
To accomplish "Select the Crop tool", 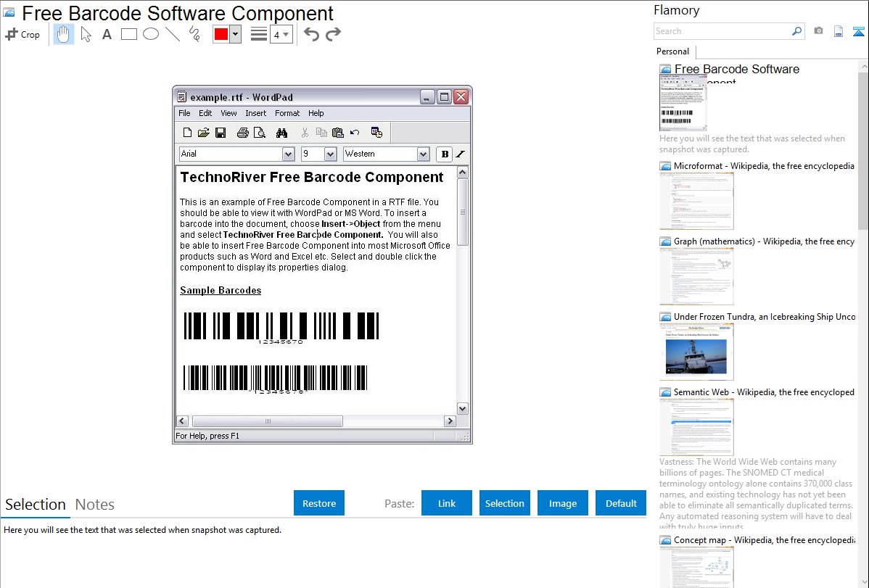I will [x=22, y=34].
